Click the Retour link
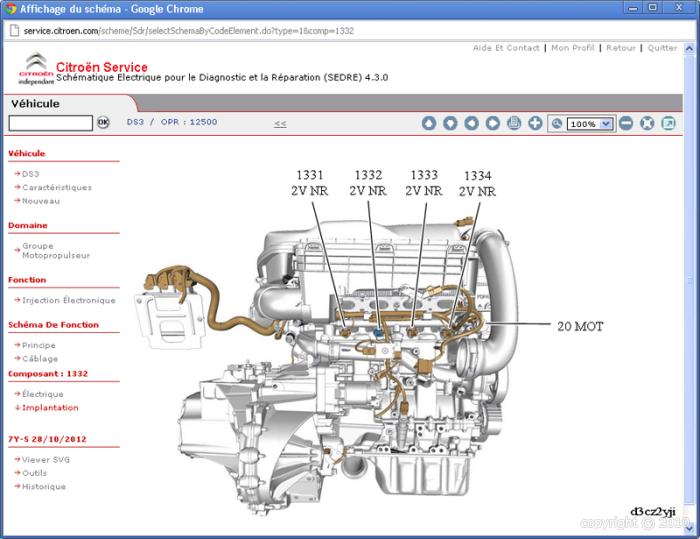 [x=621, y=48]
